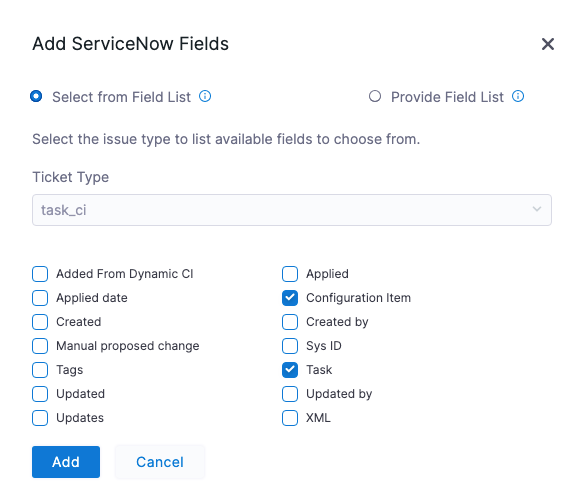Check Manual proposed change option
The image size is (586, 487).
coord(40,346)
